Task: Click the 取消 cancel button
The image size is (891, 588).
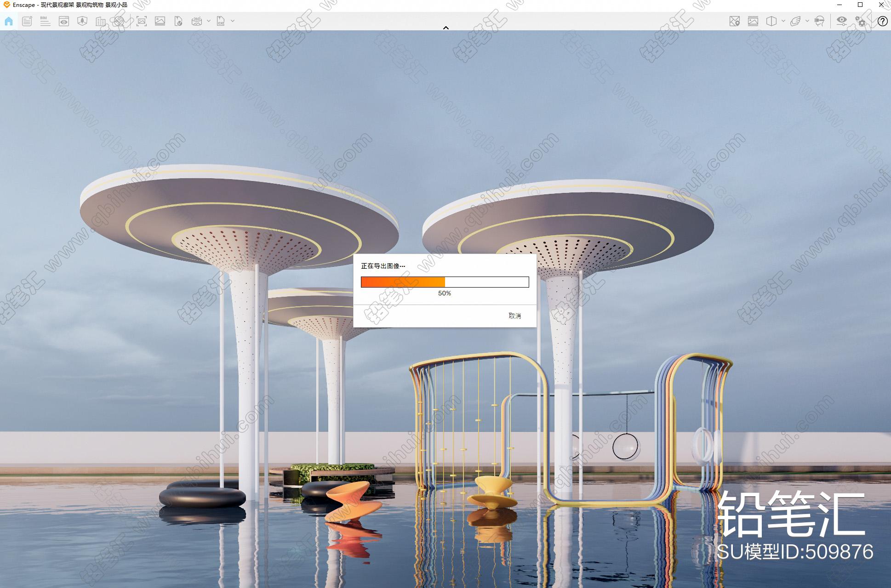Action: 515,316
